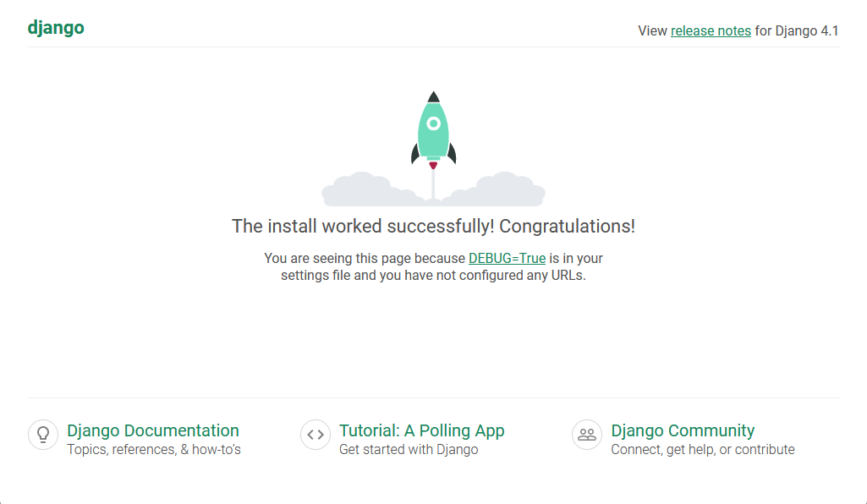Click the round porthole window on the rocket
The width and height of the screenshot is (867, 504).
pyautogui.click(x=434, y=123)
